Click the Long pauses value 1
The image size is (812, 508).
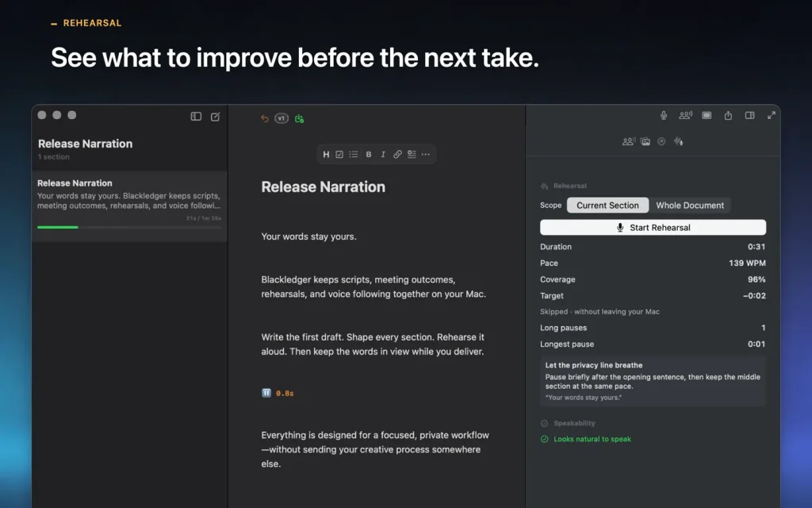(764, 328)
